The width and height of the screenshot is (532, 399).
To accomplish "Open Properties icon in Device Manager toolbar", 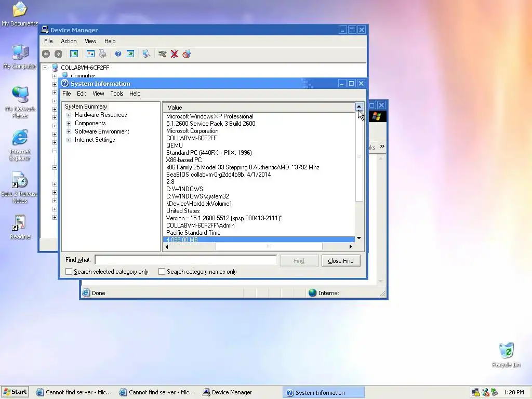I will [x=90, y=54].
